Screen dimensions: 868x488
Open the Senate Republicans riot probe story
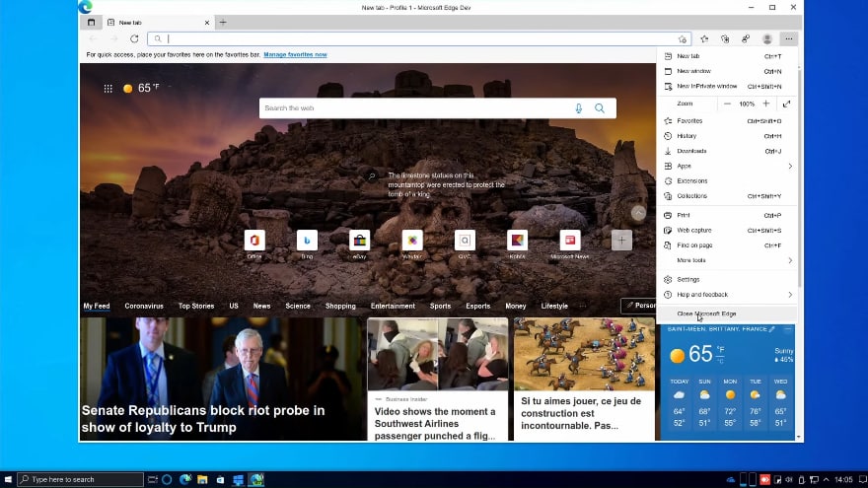223,379
